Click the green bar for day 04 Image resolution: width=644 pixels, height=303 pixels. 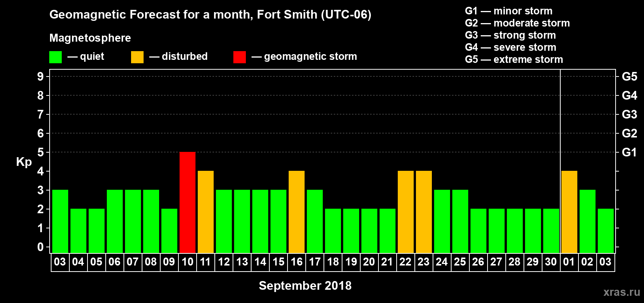tap(78, 231)
